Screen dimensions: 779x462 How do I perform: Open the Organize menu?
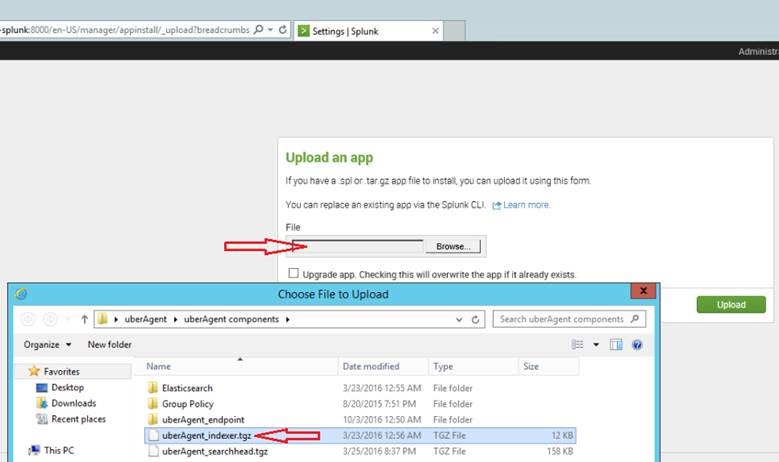tap(47, 345)
